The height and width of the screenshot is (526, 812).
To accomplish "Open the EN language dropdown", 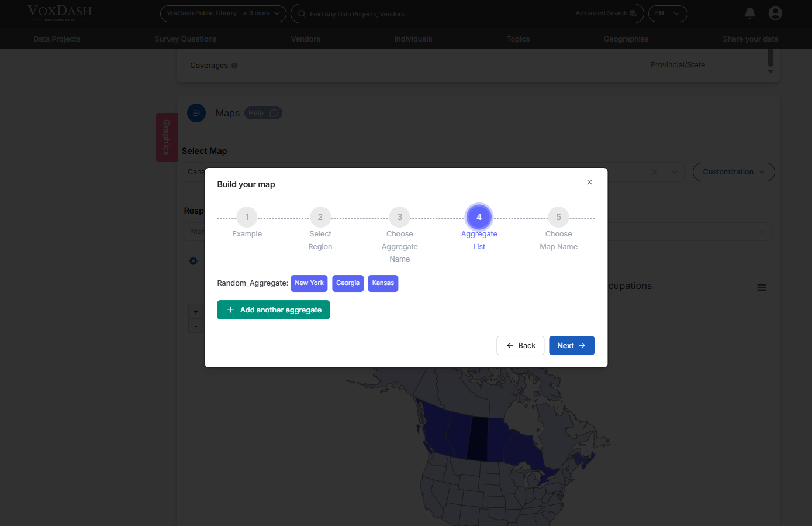I will pos(668,13).
